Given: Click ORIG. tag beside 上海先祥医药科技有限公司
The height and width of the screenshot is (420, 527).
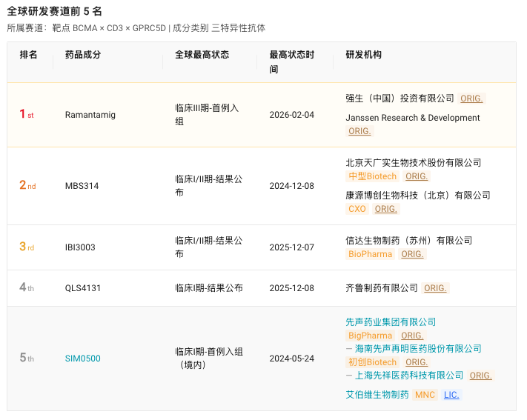Looking at the screenshot, I should pyautogui.click(x=480, y=376).
